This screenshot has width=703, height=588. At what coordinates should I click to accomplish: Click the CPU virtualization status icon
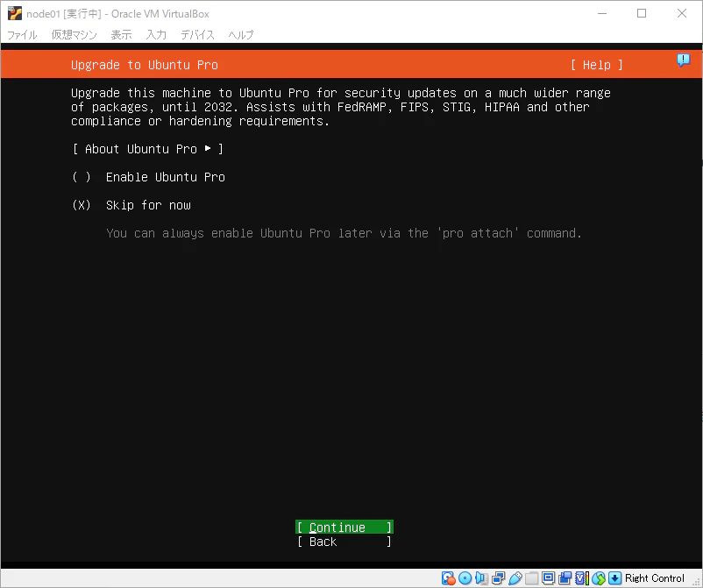582,578
